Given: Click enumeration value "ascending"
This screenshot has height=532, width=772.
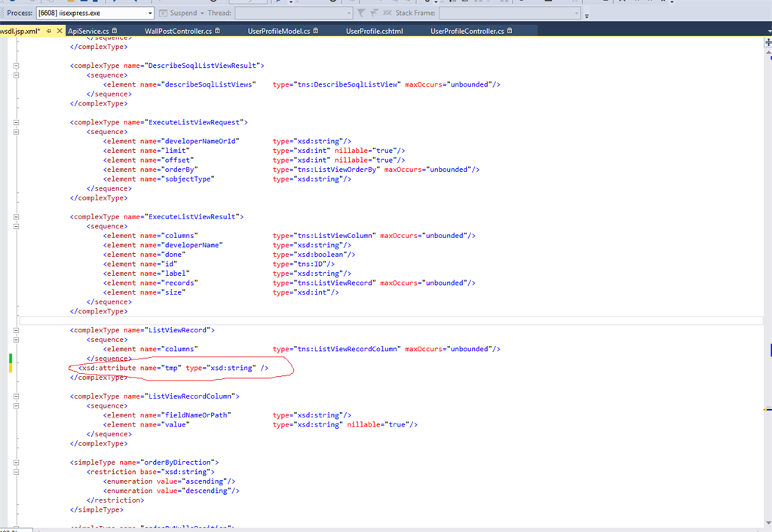Looking at the screenshot, I should tap(204, 482).
